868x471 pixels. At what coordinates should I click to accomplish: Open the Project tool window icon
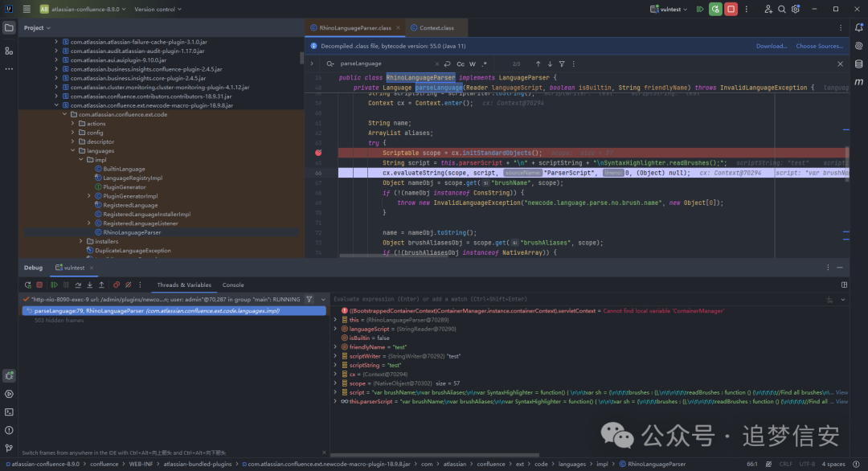point(9,27)
